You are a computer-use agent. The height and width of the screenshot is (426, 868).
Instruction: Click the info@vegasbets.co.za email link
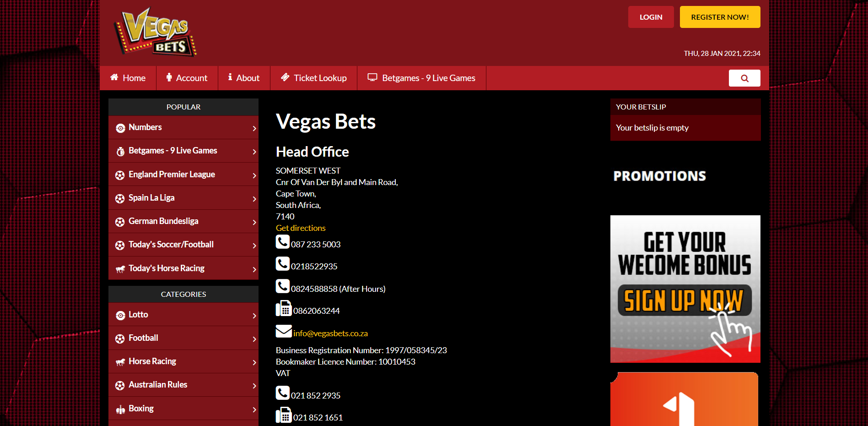point(330,333)
